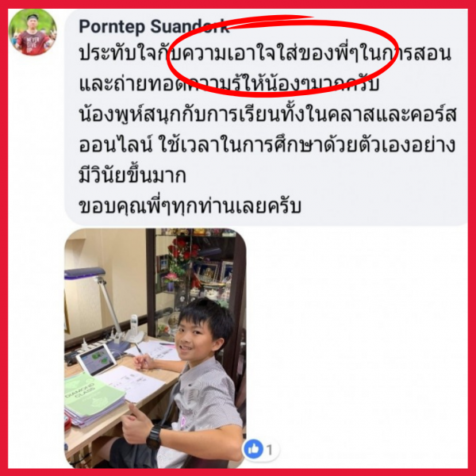
Task: Click the comment line มีวินัยขึ้นมาก
Action: 132,175
